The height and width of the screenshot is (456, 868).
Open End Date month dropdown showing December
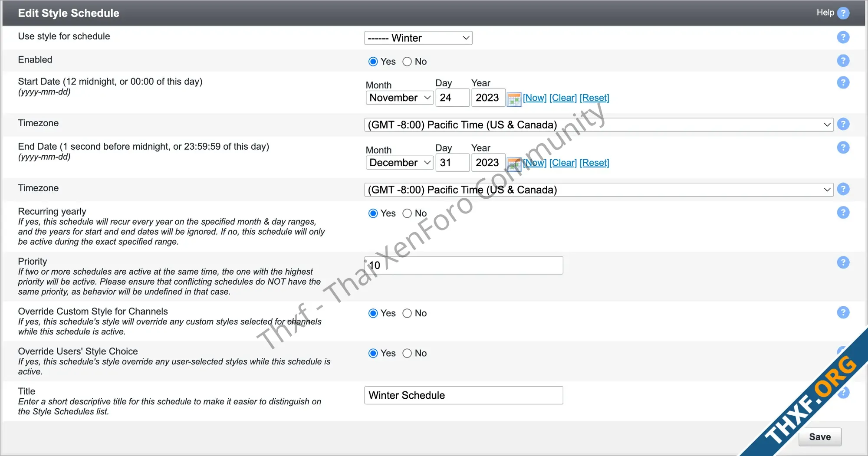(x=400, y=163)
